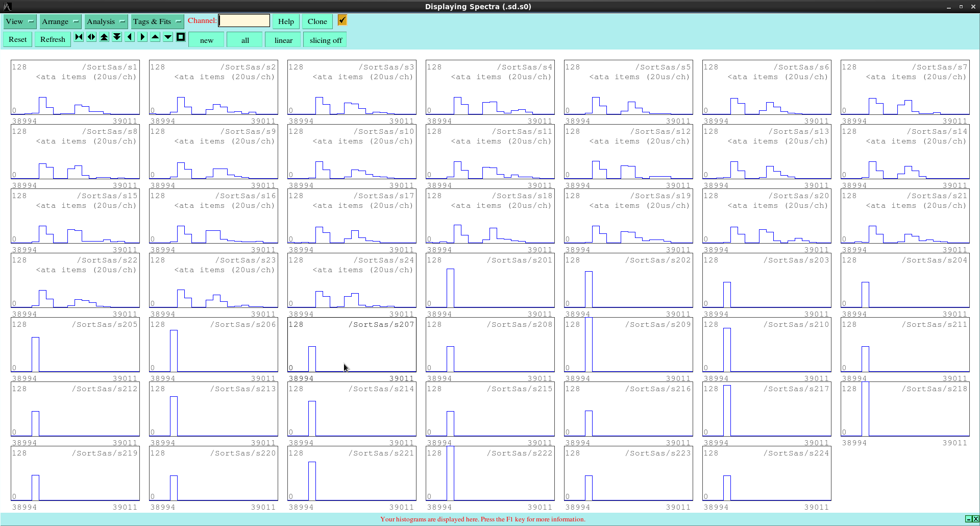The image size is (980, 526).
Task: Click the 'new' button
Action: pyautogui.click(x=207, y=40)
